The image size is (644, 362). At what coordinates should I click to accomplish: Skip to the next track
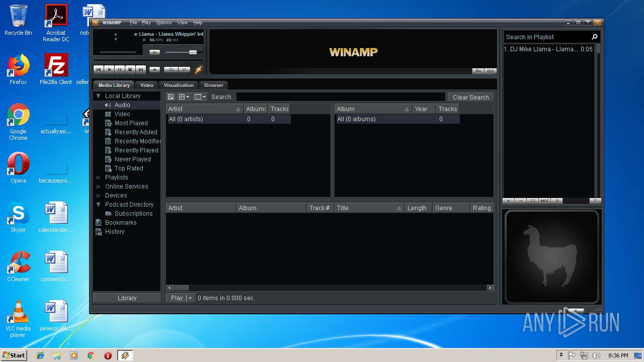pos(141,70)
